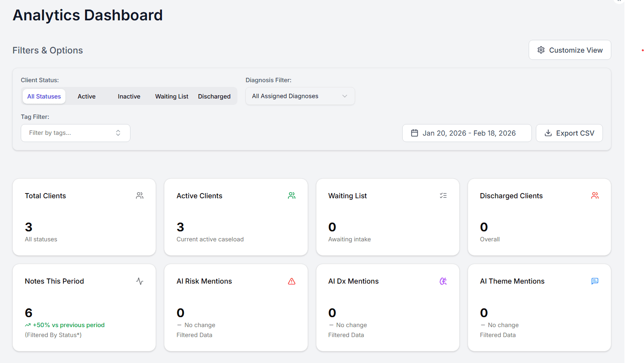Click the purple brain icon on AI Dx Mentions
Image resolution: width=644 pixels, height=363 pixels.
point(443,281)
